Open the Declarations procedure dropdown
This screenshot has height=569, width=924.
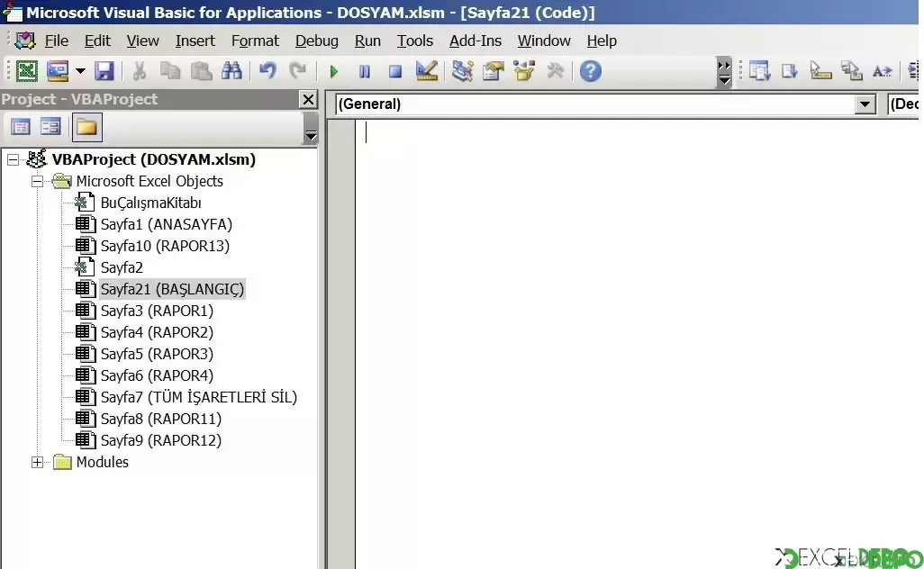coord(902,104)
